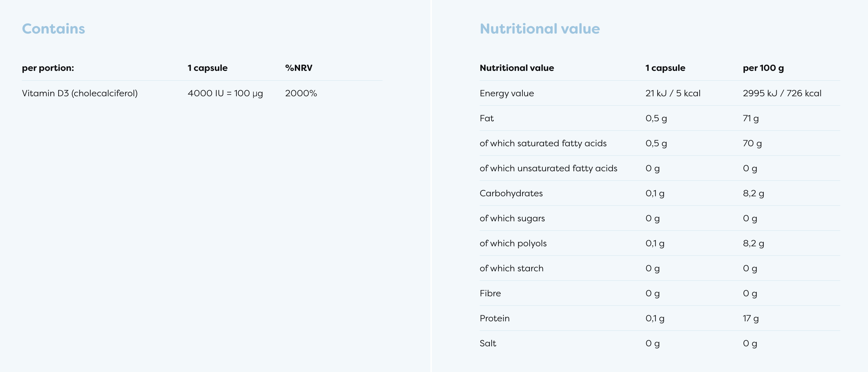Click the unsaturated fatty acids row label

pyautogui.click(x=548, y=168)
